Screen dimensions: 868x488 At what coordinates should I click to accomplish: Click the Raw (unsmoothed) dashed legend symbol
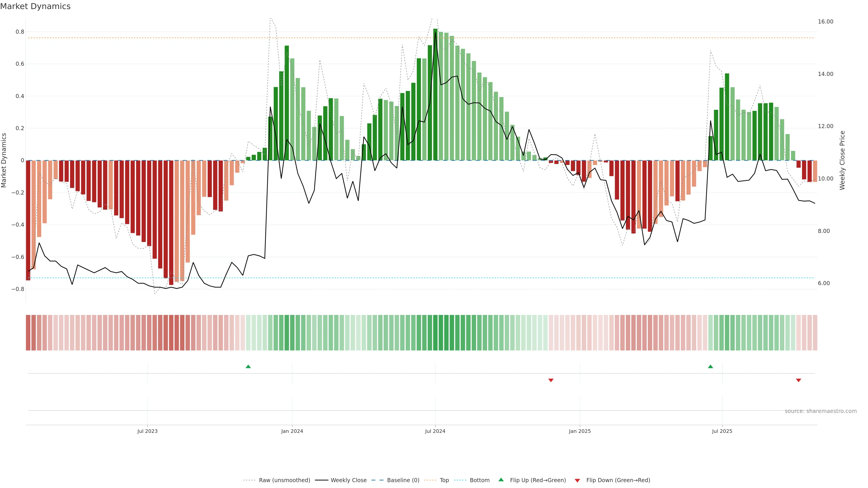(x=249, y=480)
